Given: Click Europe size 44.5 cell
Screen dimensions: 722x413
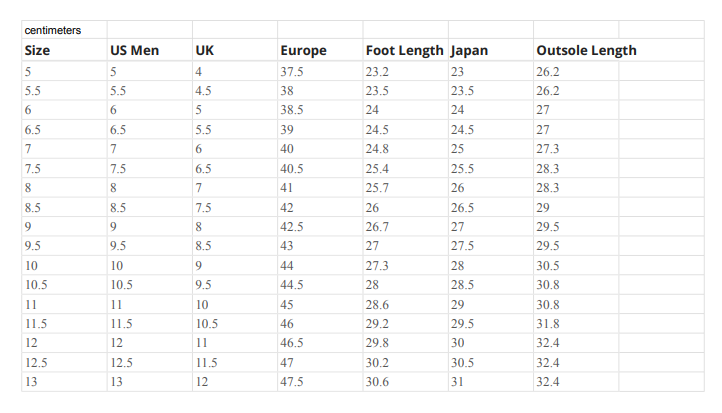Looking at the screenshot, I should pos(320,285).
